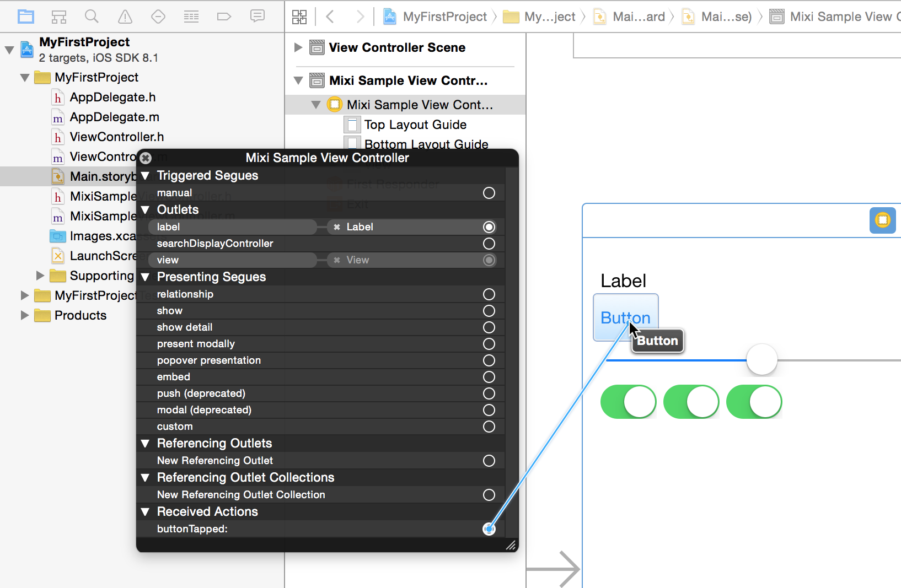Open the Report navigator speech bubble icon

tap(257, 16)
